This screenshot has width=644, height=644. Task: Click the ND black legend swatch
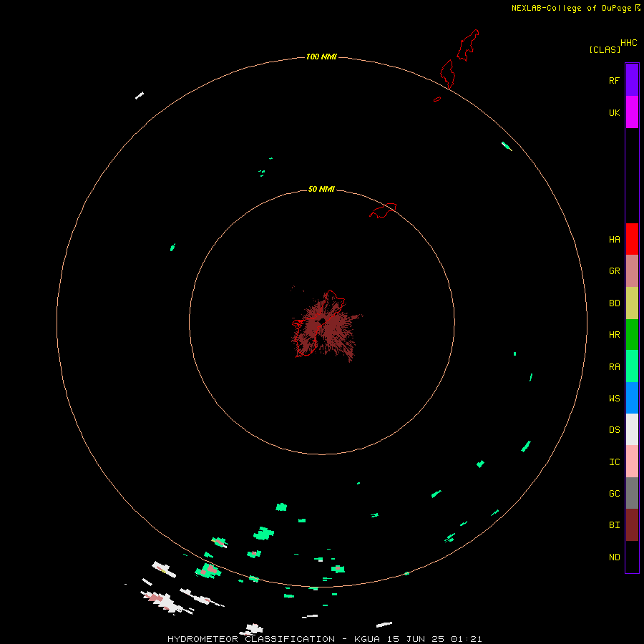tap(632, 557)
